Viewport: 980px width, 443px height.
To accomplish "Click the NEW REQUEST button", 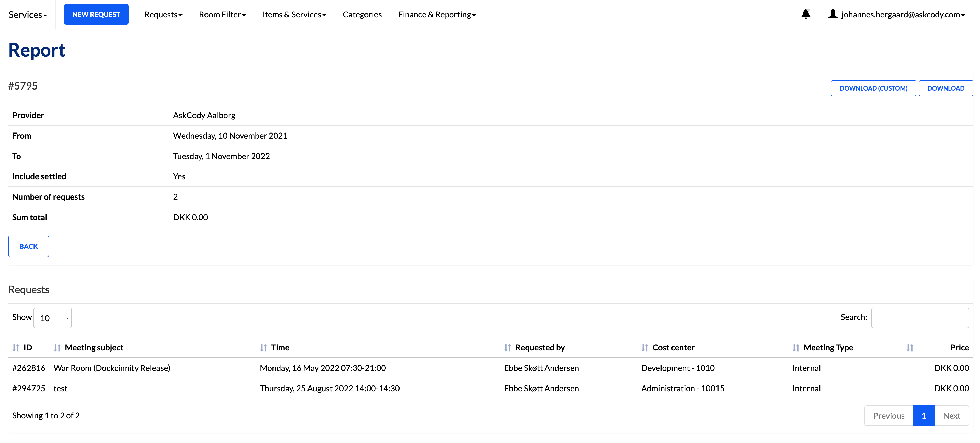I will [x=96, y=15].
